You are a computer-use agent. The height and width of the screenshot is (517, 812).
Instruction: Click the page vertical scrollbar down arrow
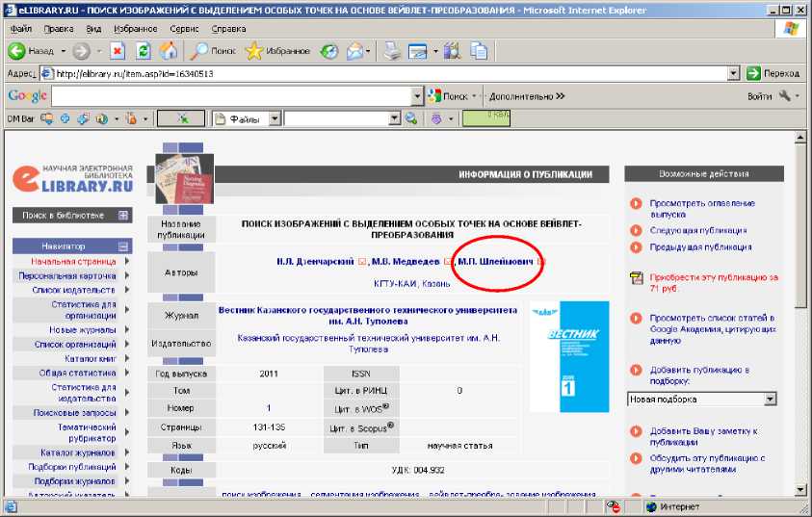[800, 489]
